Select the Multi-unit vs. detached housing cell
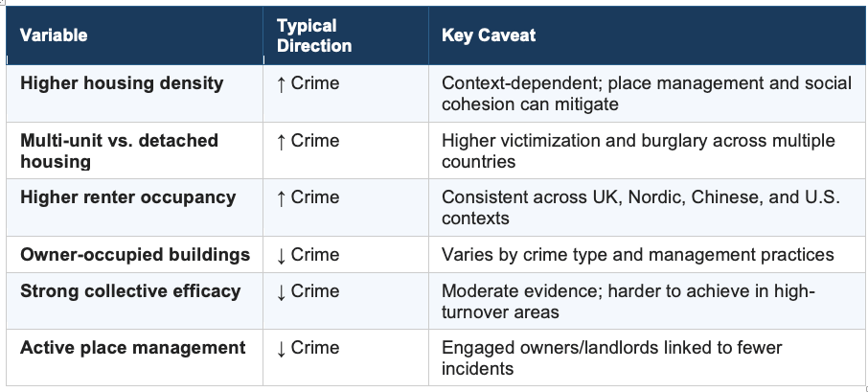This screenshot has width=868, height=392. [x=119, y=150]
